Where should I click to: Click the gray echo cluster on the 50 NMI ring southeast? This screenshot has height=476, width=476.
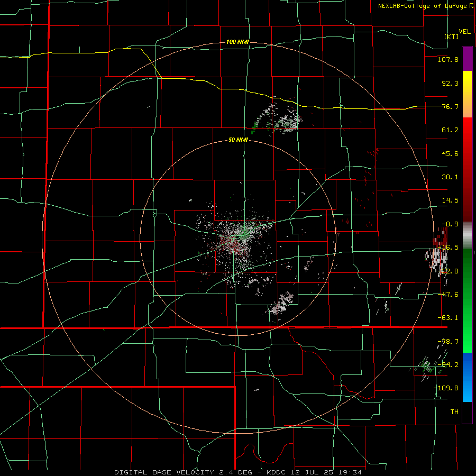point(281,304)
